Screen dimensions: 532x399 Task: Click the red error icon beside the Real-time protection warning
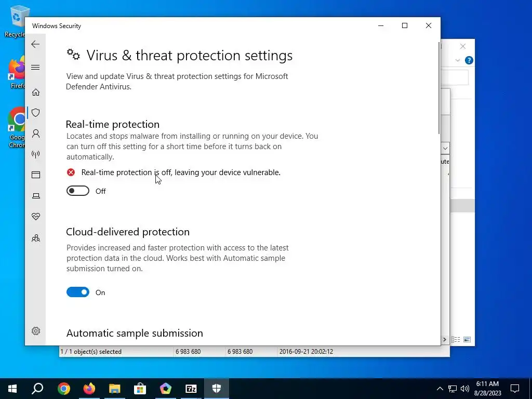click(x=71, y=172)
